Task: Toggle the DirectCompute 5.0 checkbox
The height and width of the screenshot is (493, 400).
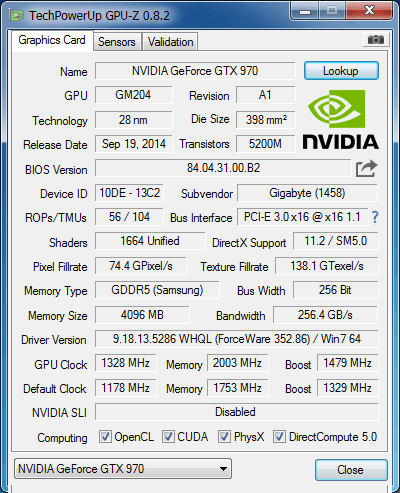Action: 279,436
